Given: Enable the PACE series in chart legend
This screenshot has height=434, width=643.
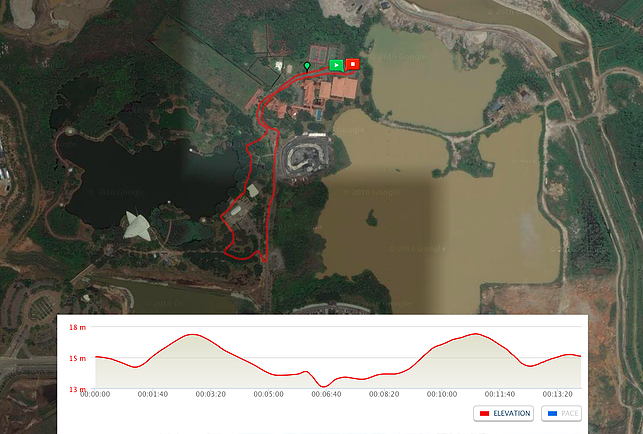Looking at the screenshot, I should pos(561,413).
